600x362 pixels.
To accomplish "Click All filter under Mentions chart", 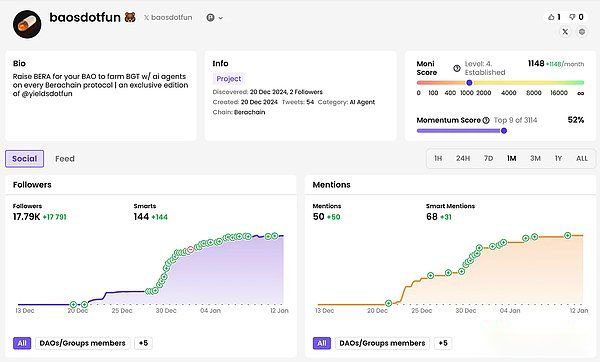I will point(322,343).
